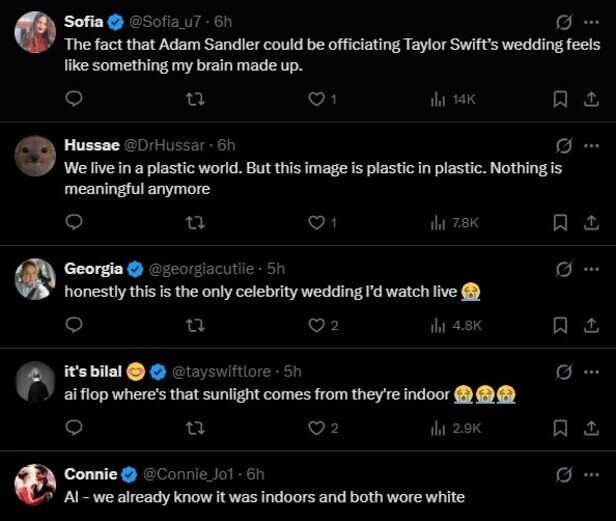Repost Hussae's plastic world tweet
Image resolution: width=616 pixels, height=521 pixels.
click(x=195, y=223)
